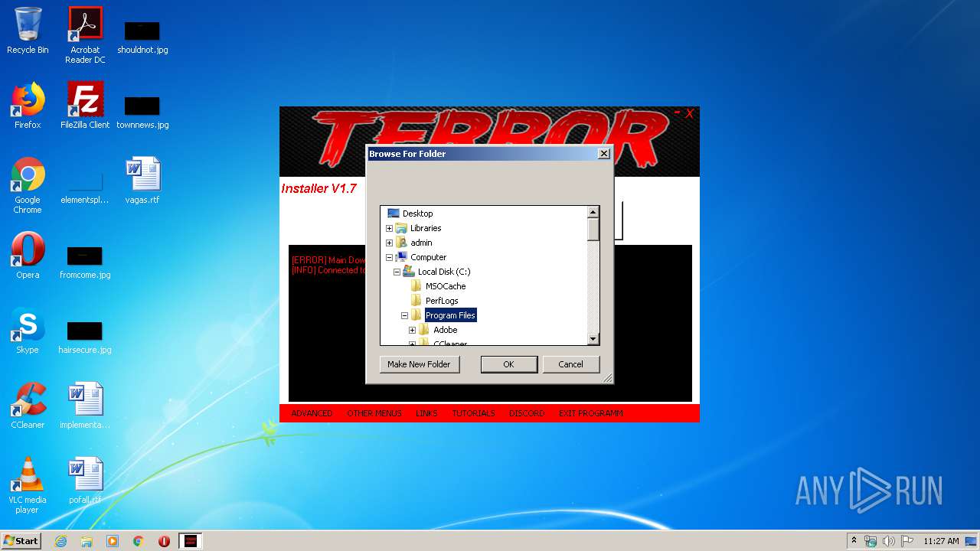Select vagas.rtf document icon
This screenshot has height=551, width=980.
click(142, 181)
